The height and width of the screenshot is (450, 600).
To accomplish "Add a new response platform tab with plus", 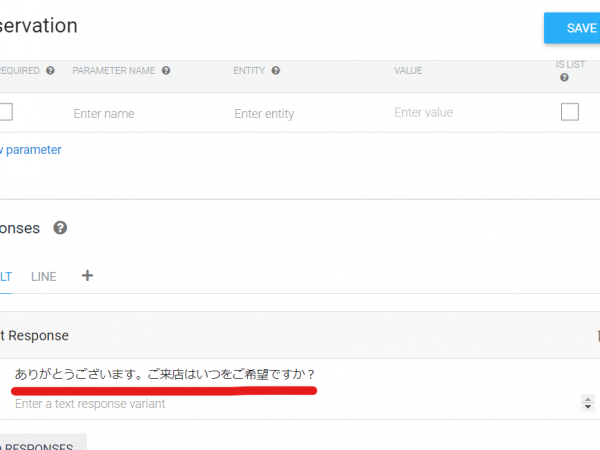I will [87, 276].
